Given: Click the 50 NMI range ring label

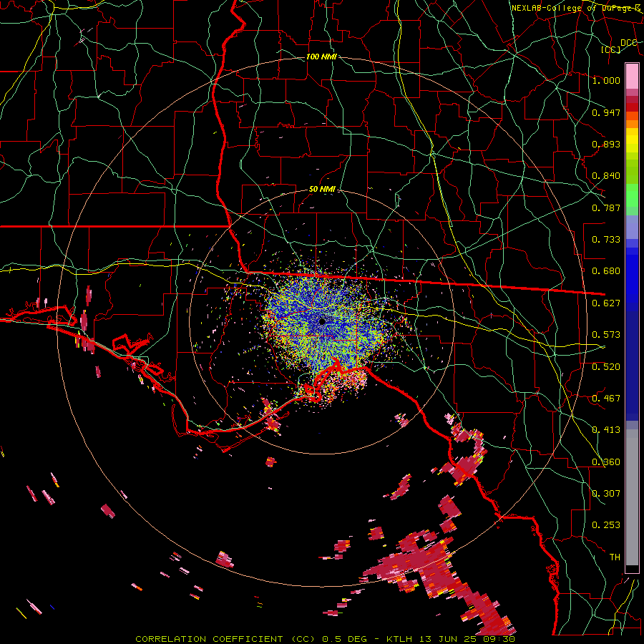Looking at the screenshot, I should (323, 190).
